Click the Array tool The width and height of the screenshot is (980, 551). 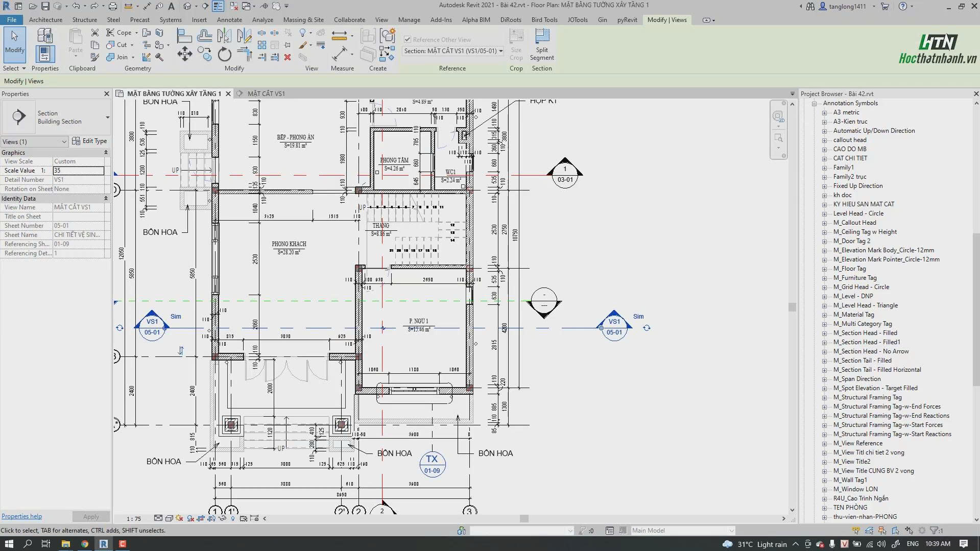point(262,45)
